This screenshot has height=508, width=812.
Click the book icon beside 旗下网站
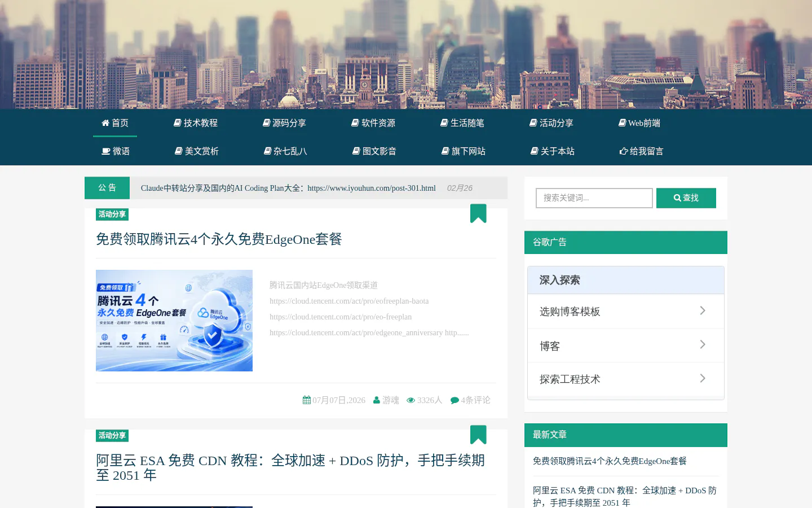445,151
